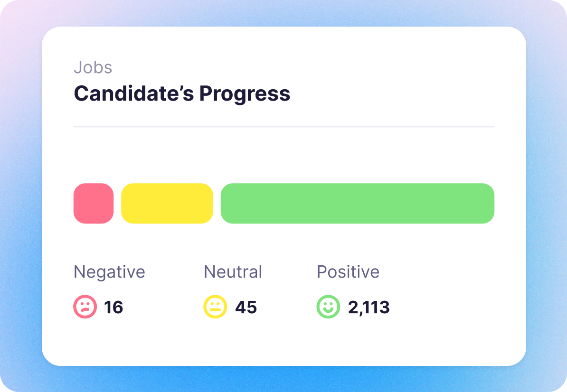
Task: Click the Neutral label text
Action: [x=233, y=272]
